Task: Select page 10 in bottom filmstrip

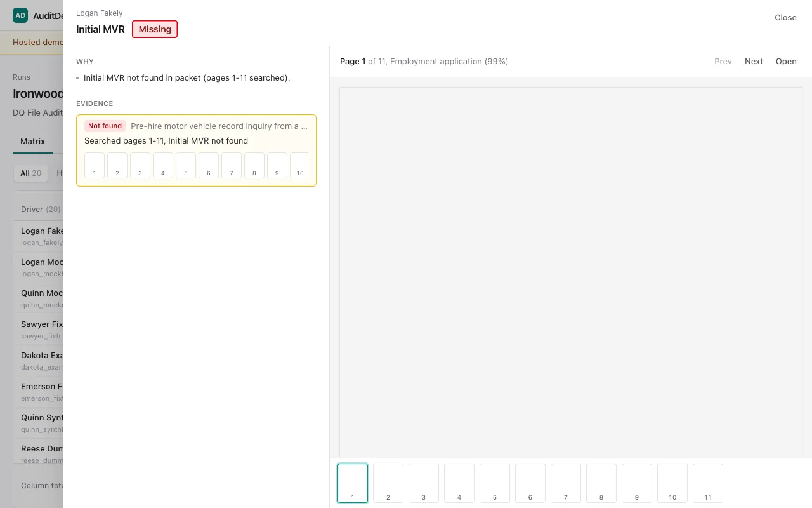Action: [x=672, y=483]
